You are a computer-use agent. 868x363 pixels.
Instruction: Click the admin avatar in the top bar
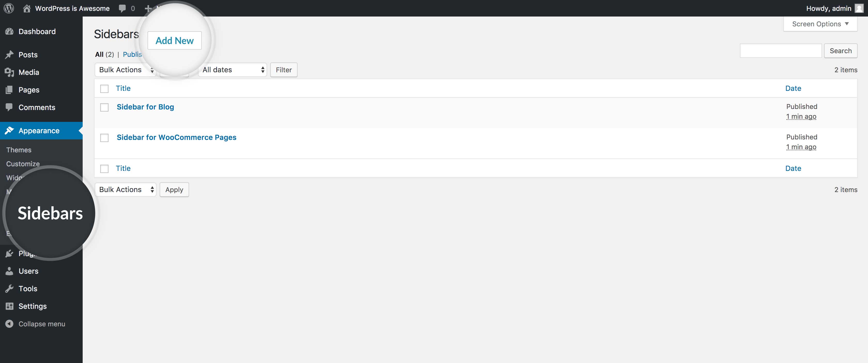click(859, 8)
